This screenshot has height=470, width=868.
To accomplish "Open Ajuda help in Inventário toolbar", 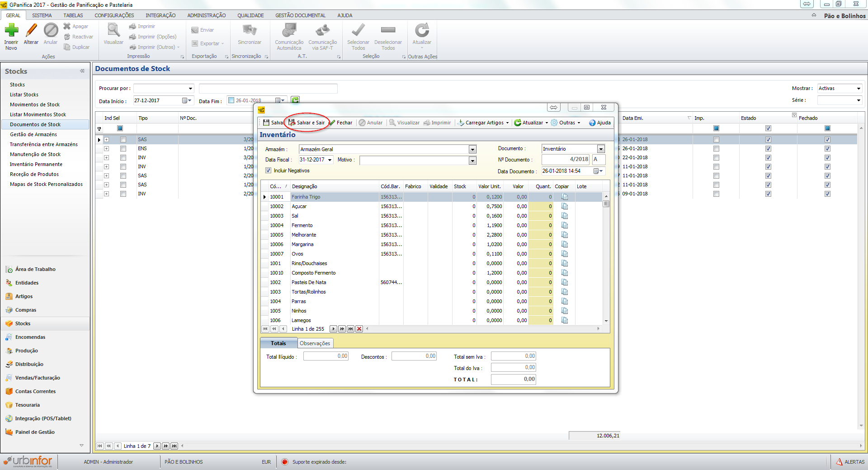I will click(599, 123).
